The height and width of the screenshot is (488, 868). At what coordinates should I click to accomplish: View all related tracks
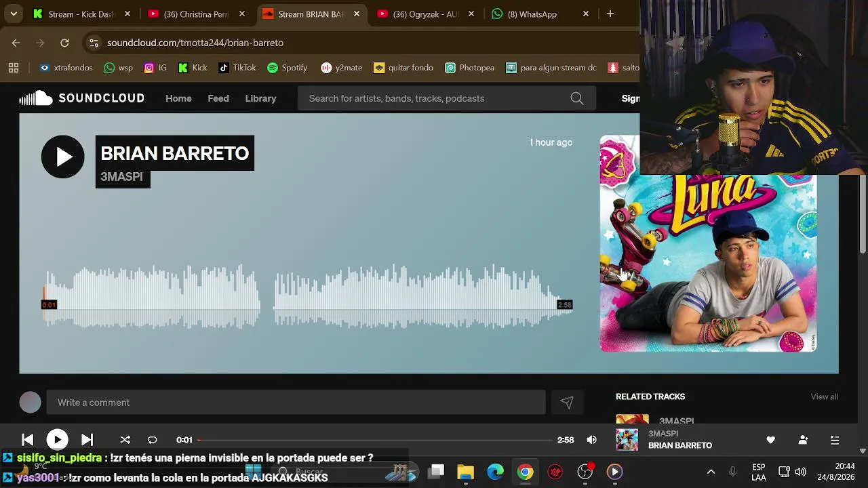(x=824, y=396)
